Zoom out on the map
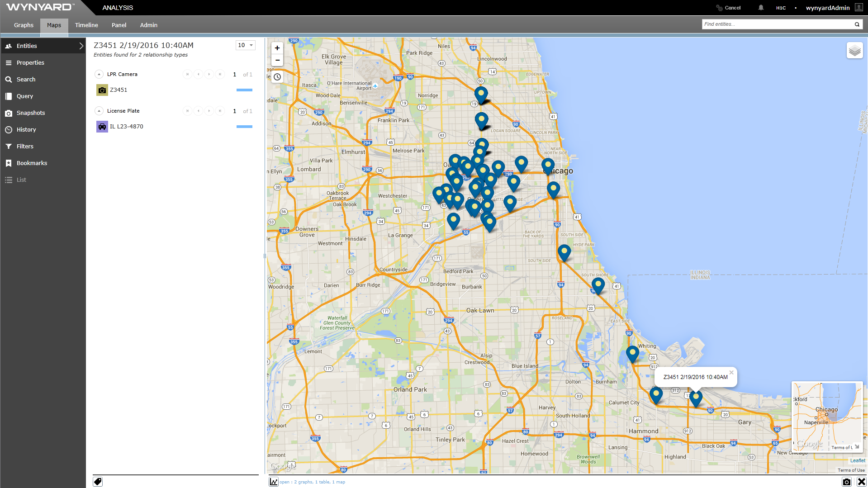Viewport: 868px width, 488px height. pos(277,60)
